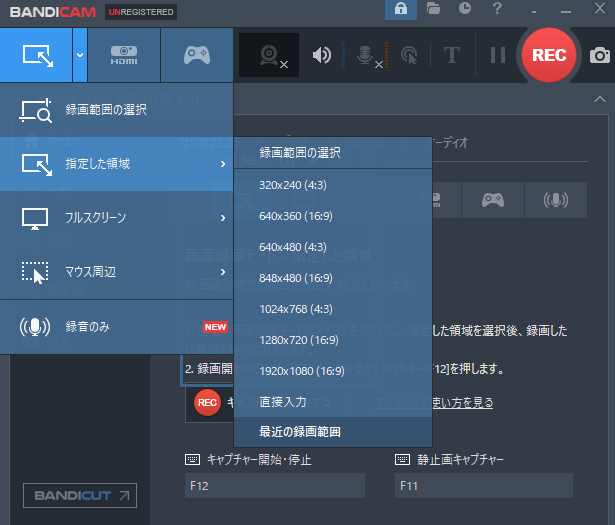The height and width of the screenshot is (525, 615).
Task: Select 848x480 (16:9) size
Action: [333, 278]
